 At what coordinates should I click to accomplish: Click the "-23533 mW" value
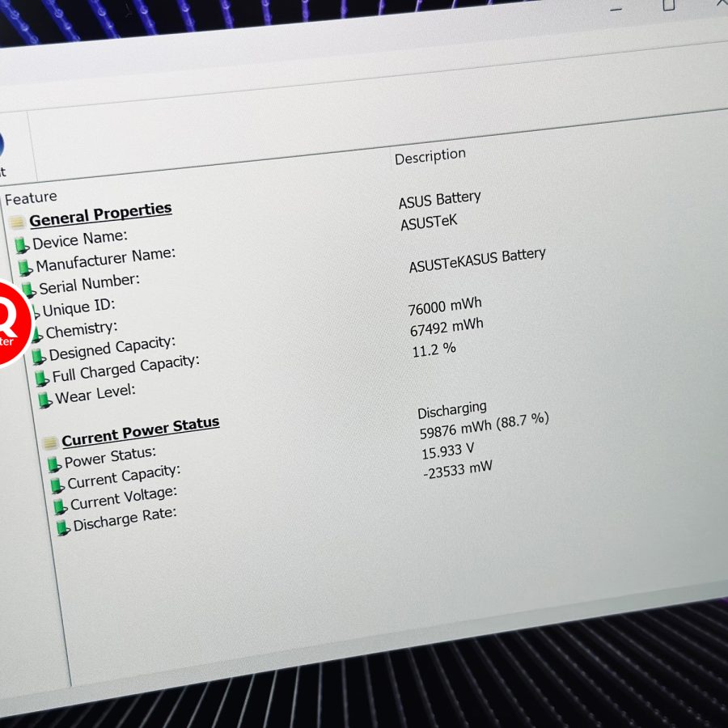(x=457, y=470)
